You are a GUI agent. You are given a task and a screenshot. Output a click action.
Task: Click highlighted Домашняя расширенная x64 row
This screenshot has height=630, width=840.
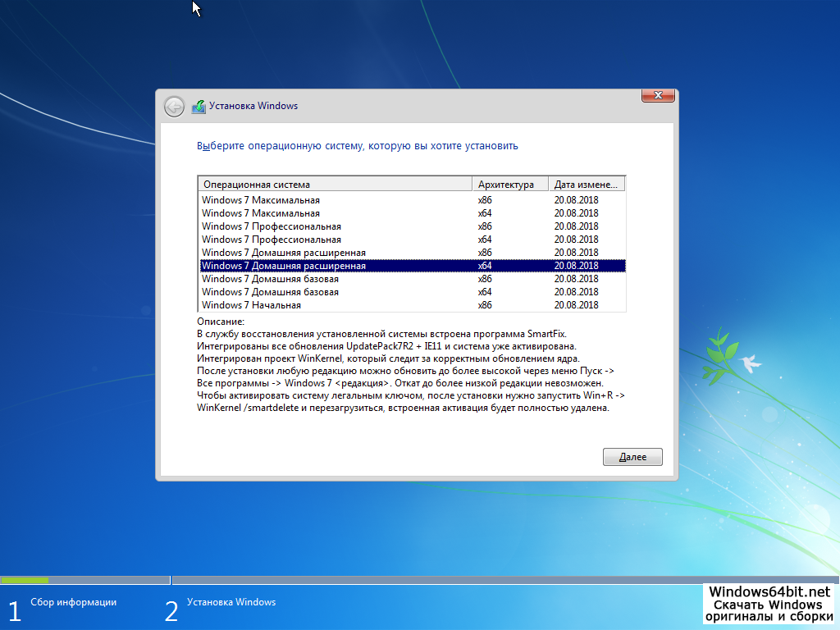[284, 266]
